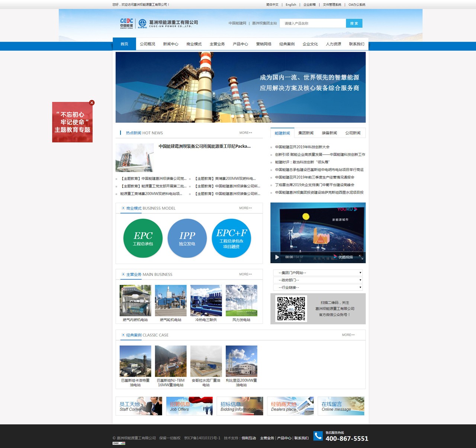
Task: Click the product name search field
Action: pyautogui.click(x=313, y=23)
